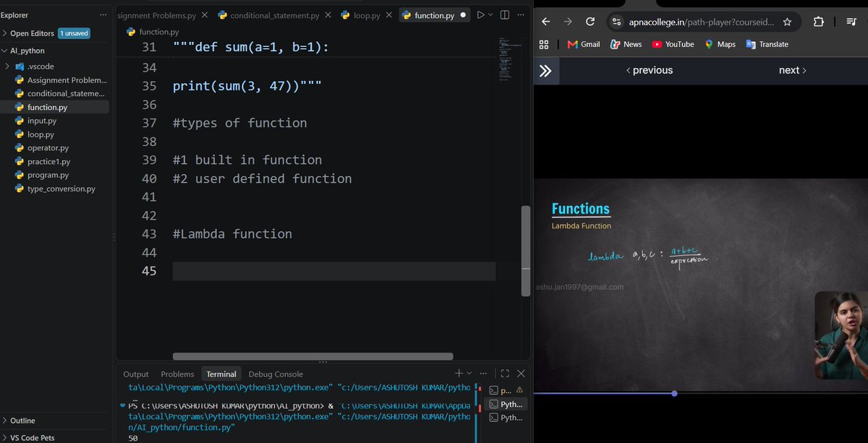This screenshot has width=868, height=443.
Task: Expand the VS Code Pets section
Action: point(32,437)
